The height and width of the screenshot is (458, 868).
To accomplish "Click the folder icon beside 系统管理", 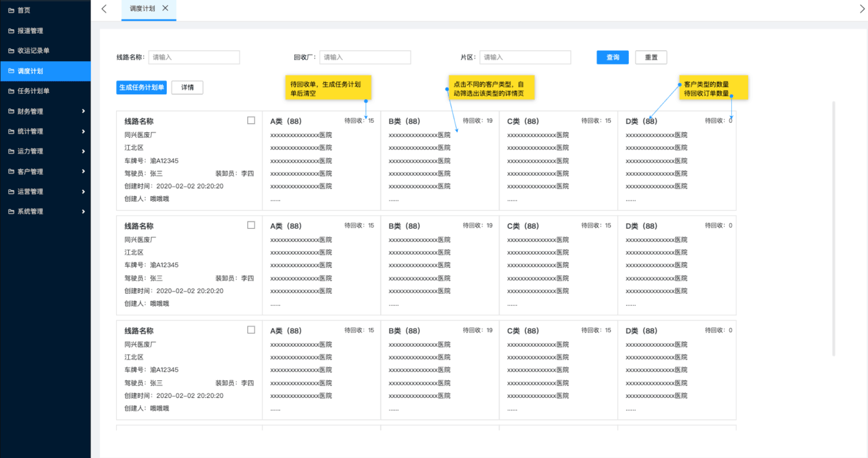I will click(11, 211).
